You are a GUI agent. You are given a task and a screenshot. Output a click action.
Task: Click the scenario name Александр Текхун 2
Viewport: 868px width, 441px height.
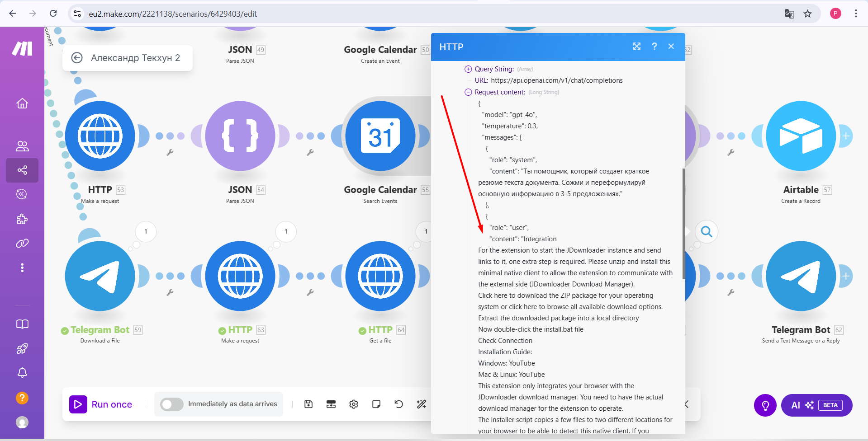coord(135,58)
